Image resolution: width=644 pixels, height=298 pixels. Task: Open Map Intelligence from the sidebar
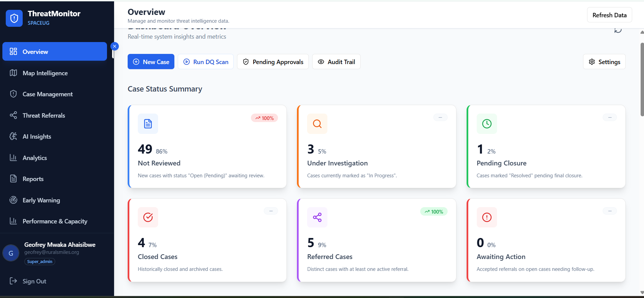point(45,73)
